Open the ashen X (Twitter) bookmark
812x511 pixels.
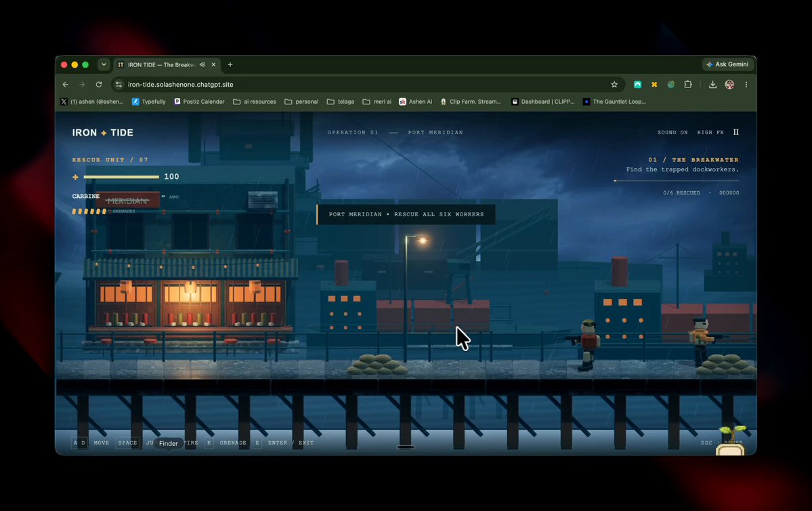pos(92,102)
